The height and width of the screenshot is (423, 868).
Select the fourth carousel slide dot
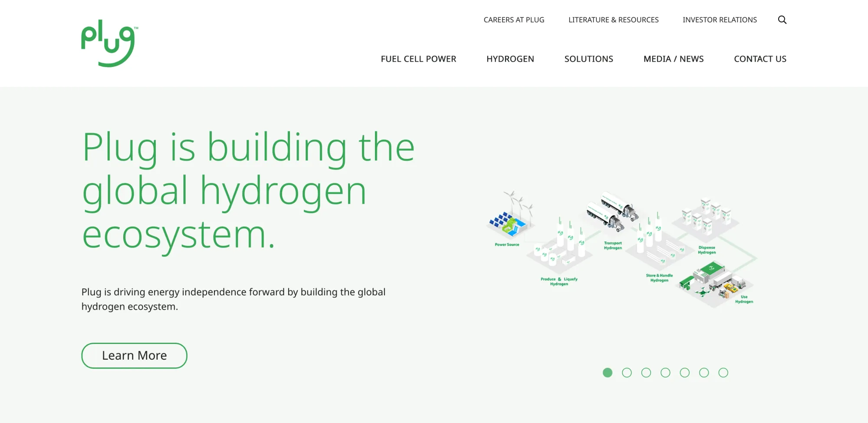point(665,373)
